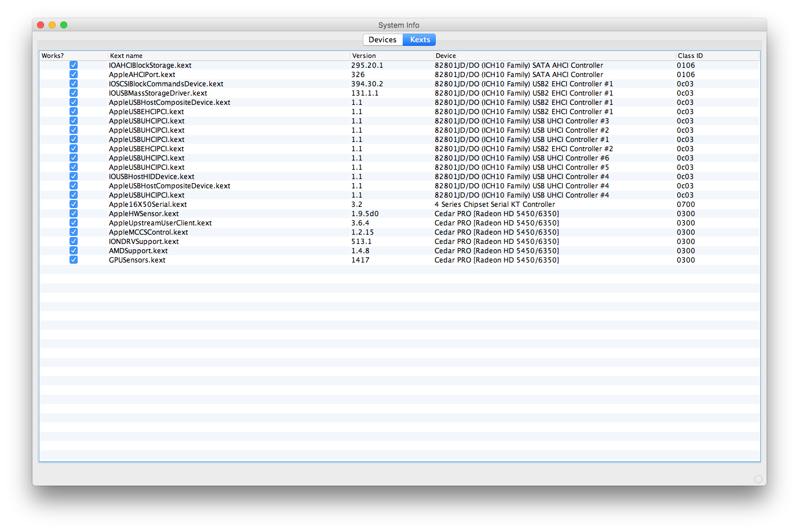Viewport: 799px width, 532px height.
Task: Toggle the AppleMCCSControl.kext checkbox
Action: click(x=74, y=232)
